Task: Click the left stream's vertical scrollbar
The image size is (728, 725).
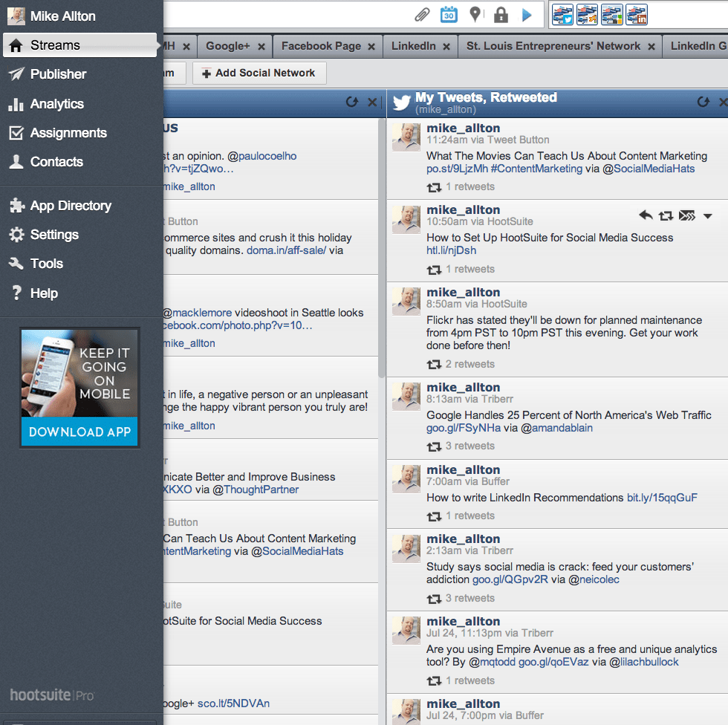Action: (382, 248)
